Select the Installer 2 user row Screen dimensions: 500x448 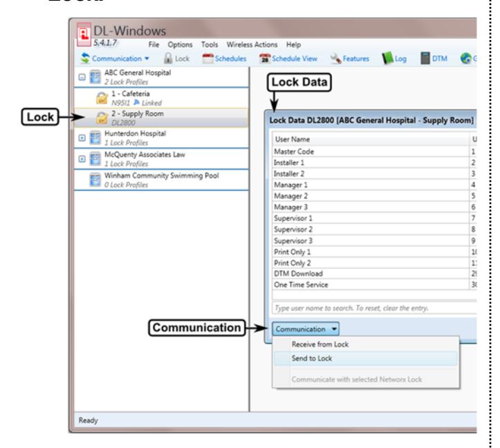click(x=374, y=174)
